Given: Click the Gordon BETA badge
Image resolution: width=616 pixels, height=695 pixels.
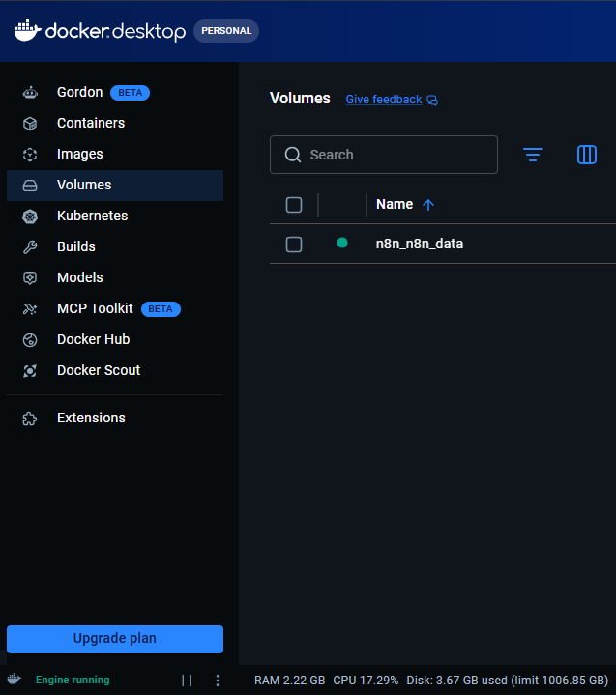Looking at the screenshot, I should 130,93.
